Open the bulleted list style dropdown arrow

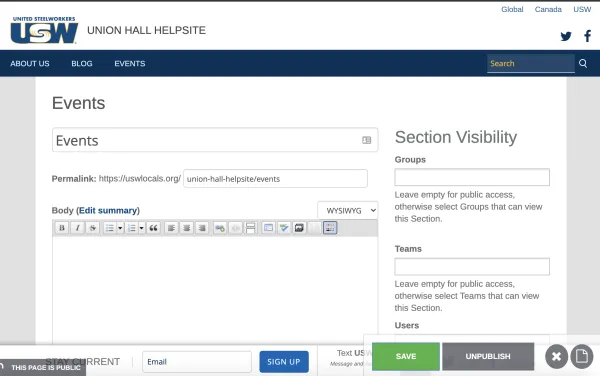120,228
